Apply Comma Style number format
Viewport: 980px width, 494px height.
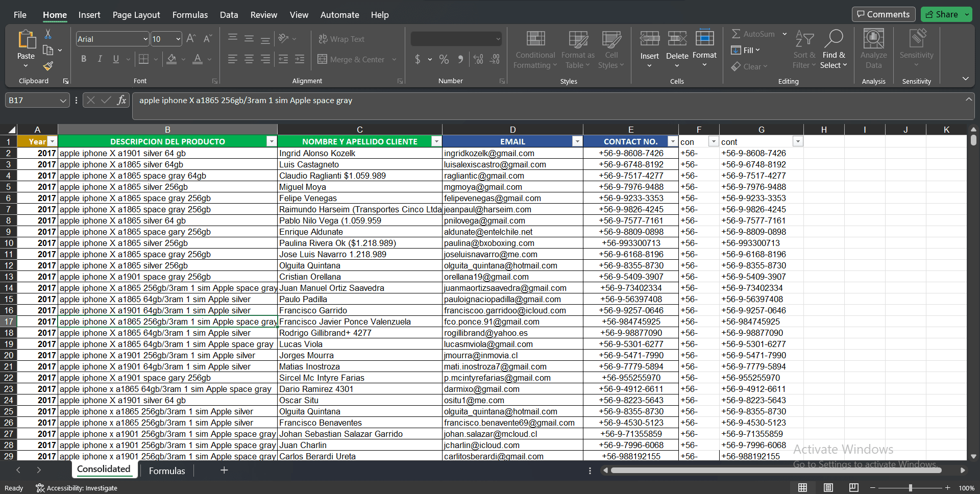(x=460, y=59)
